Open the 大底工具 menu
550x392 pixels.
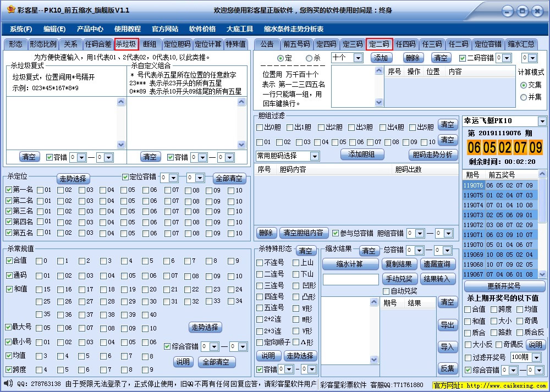click(240, 29)
